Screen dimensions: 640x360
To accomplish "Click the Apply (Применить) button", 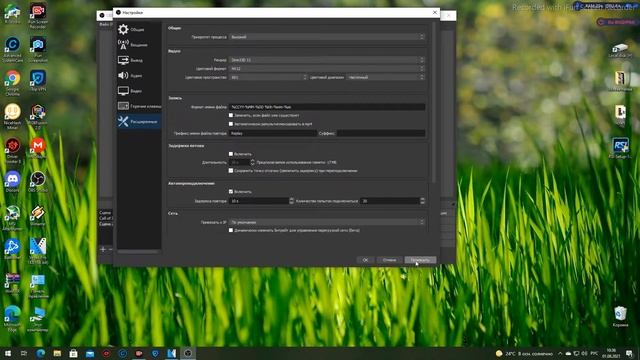I will pos(420,260).
